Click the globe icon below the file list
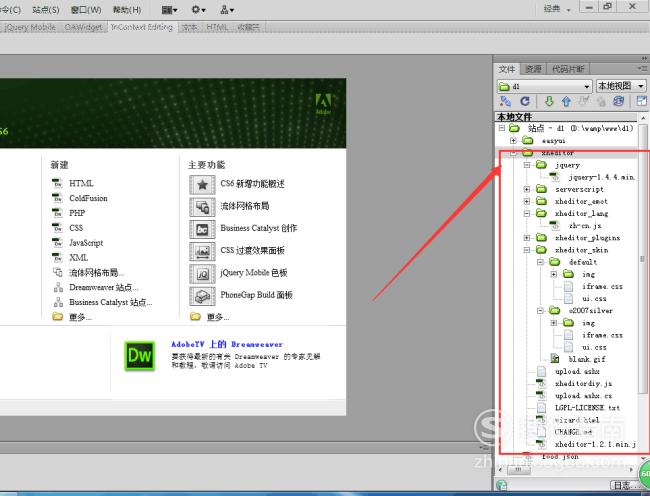This screenshot has width=650, height=496. point(502,485)
